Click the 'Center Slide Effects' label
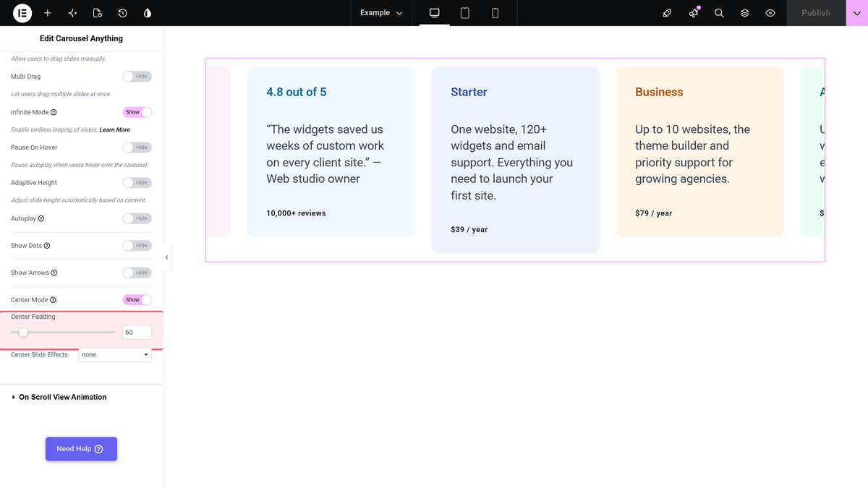This screenshot has height=488, width=868. click(x=39, y=355)
